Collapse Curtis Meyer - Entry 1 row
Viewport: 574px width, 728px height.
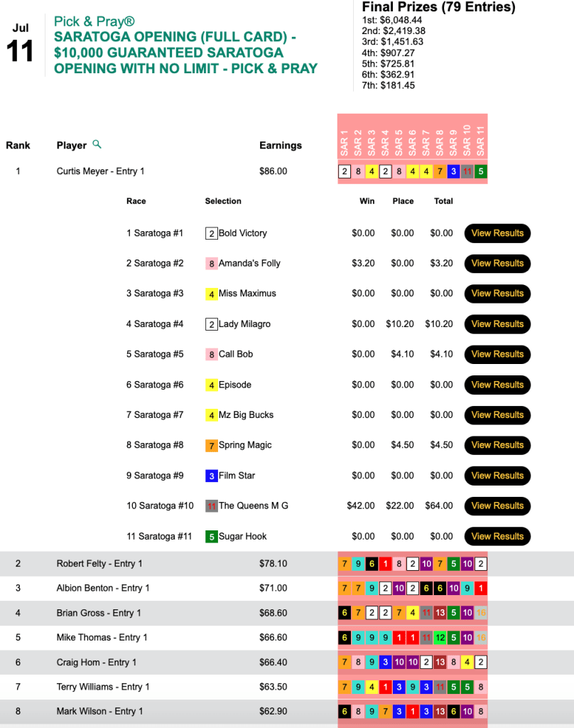click(x=100, y=171)
